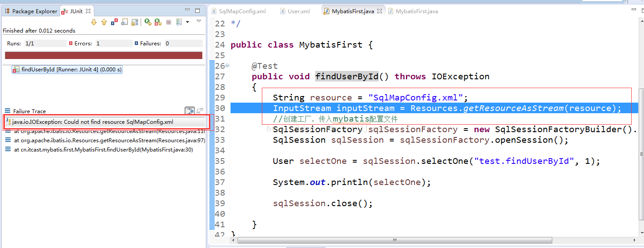Click the failed test icon beside findUserById

pos(16,70)
